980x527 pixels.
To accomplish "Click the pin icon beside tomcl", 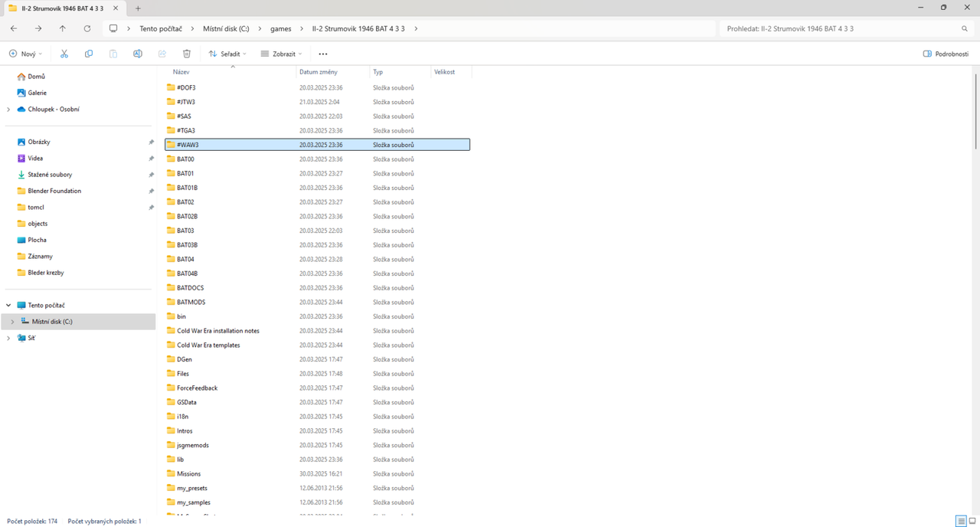I will pyautogui.click(x=151, y=207).
